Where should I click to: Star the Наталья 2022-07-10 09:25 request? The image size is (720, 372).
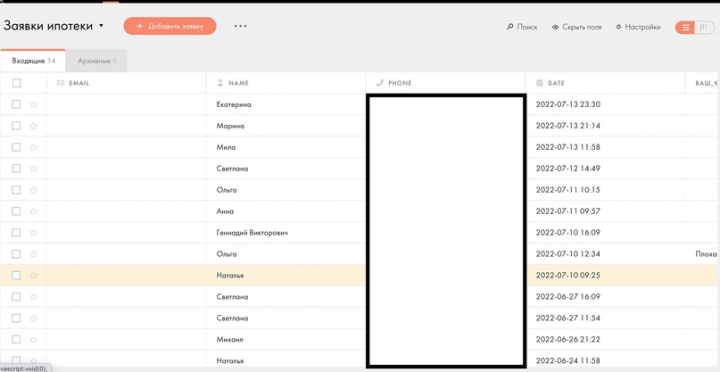33,275
